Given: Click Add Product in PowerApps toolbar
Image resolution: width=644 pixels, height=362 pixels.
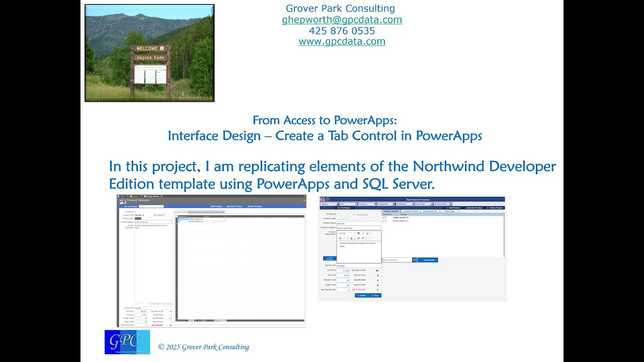Looking at the screenshot, I should (x=454, y=208).
